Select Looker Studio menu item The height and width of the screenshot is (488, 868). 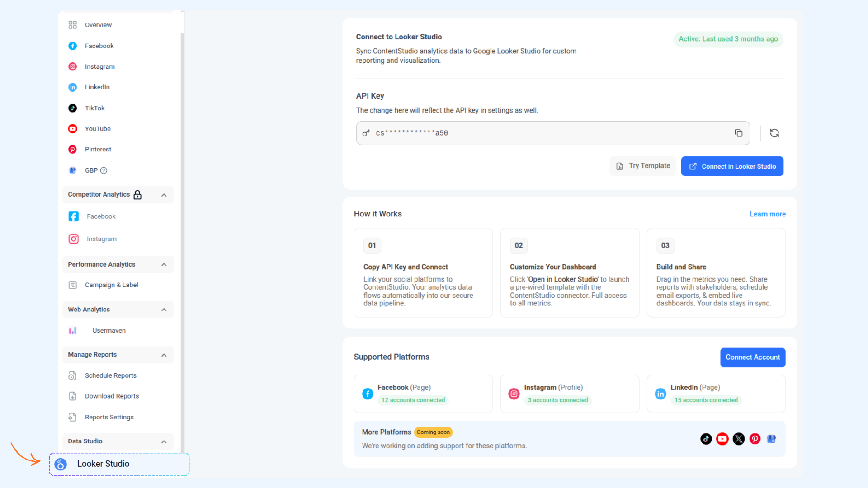coord(119,464)
